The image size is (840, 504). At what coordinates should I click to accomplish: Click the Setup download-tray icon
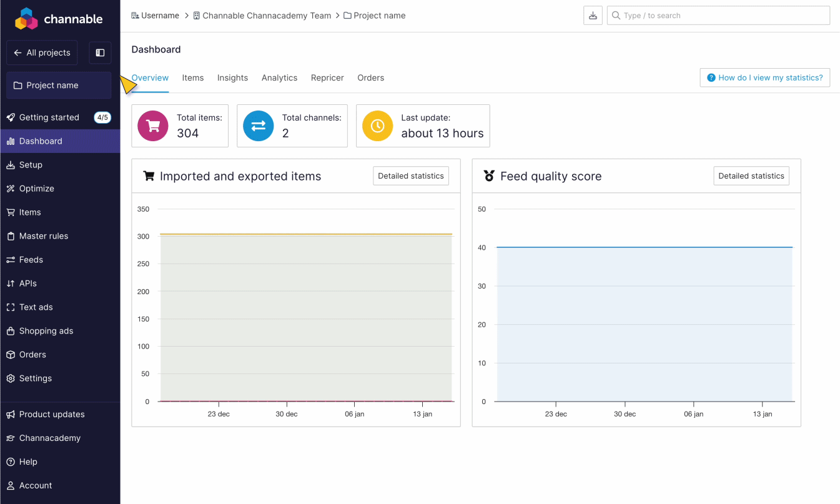pyautogui.click(x=11, y=165)
